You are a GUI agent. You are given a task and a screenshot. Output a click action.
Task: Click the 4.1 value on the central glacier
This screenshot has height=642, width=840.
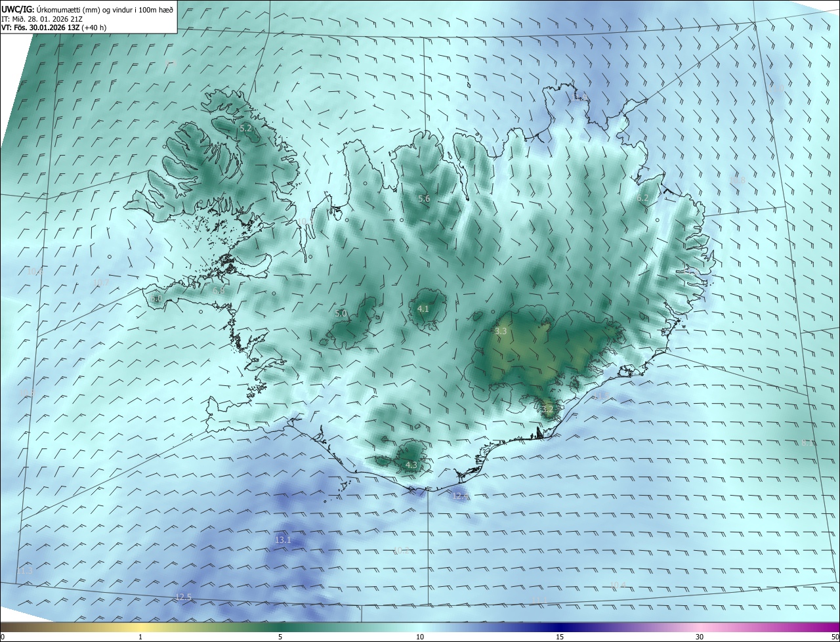[423, 309]
